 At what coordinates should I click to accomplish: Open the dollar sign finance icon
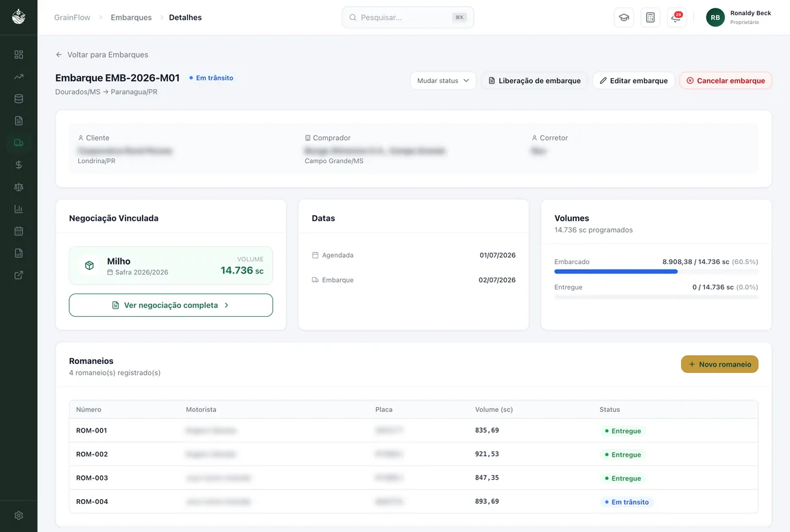tap(19, 165)
